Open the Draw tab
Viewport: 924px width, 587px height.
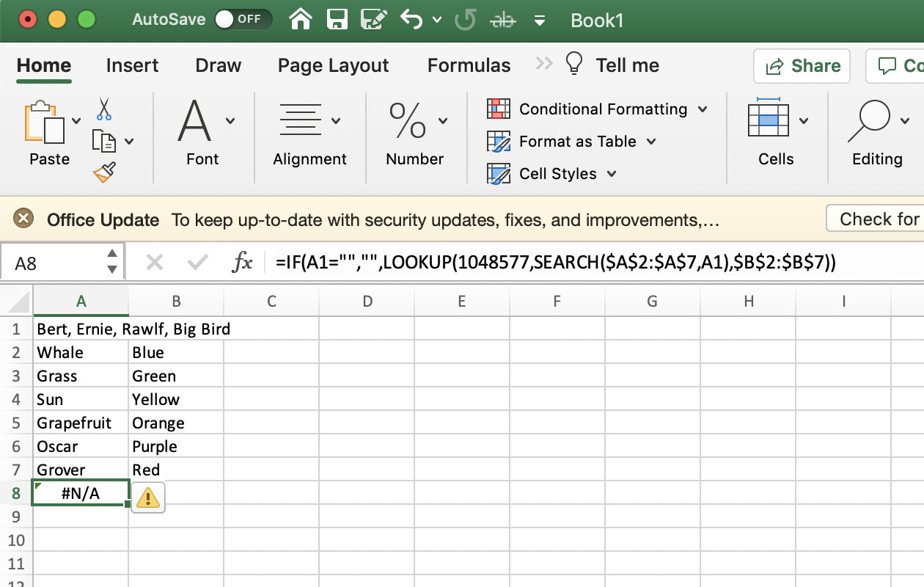click(219, 65)
